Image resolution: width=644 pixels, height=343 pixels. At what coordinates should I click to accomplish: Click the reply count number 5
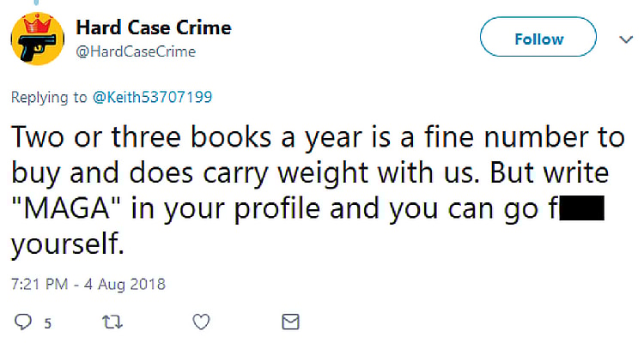click(x=48, y=323)
